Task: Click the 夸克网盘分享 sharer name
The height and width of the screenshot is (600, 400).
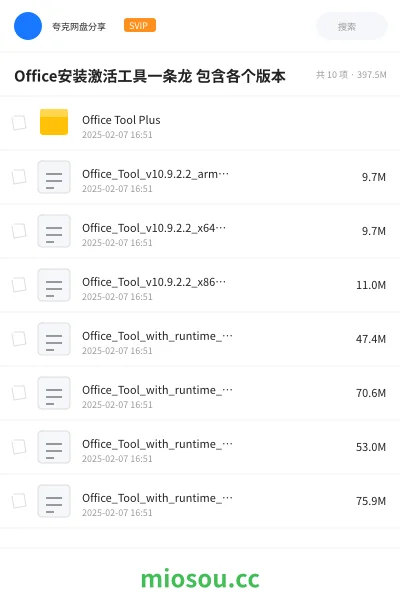Action: (79, 26)
